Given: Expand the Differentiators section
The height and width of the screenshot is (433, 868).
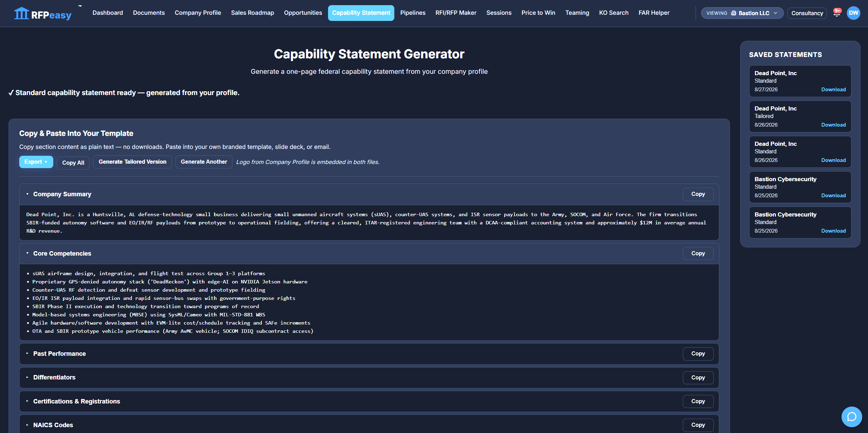Looking at the screenshot, I should point(27,377).
